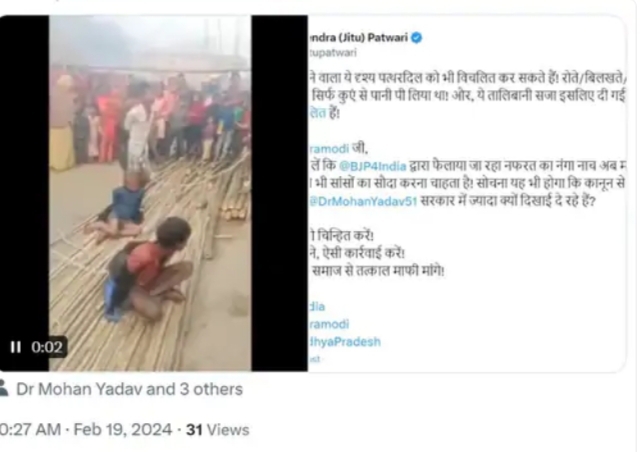Click the blue 'dia' hashtag link

317,307
